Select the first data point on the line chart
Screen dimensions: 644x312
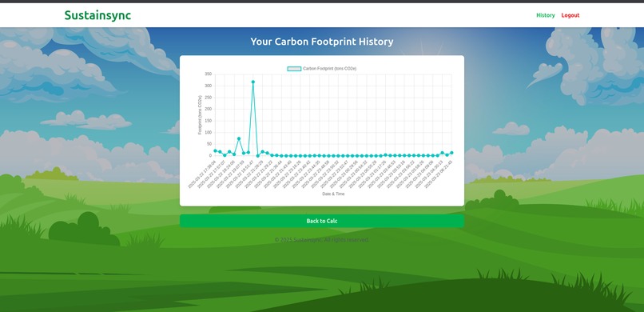215,150
